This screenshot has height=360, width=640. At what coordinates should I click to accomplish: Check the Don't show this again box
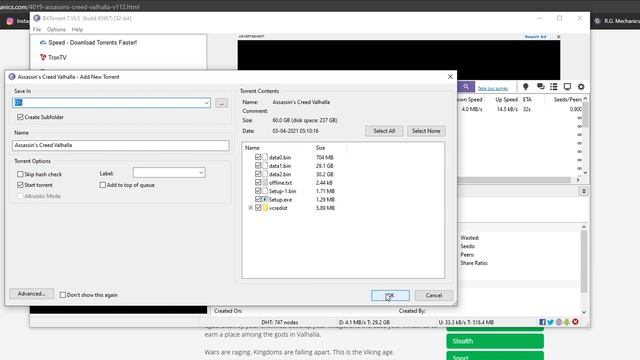point(62,295)
